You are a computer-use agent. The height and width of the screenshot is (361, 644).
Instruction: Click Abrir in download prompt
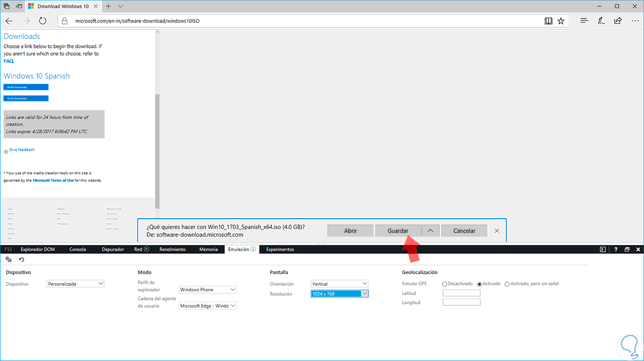[350, 231]
